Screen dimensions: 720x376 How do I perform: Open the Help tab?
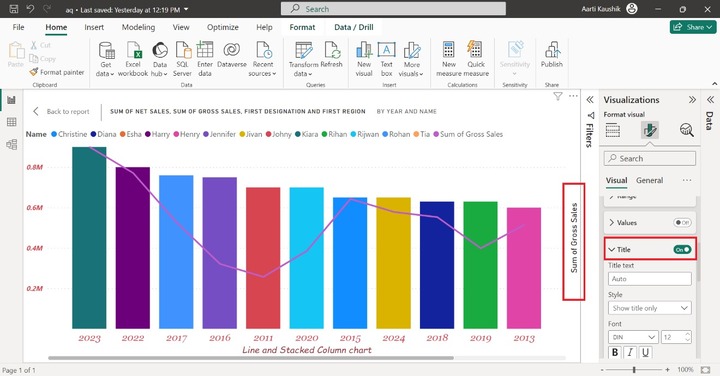[264, 27]
